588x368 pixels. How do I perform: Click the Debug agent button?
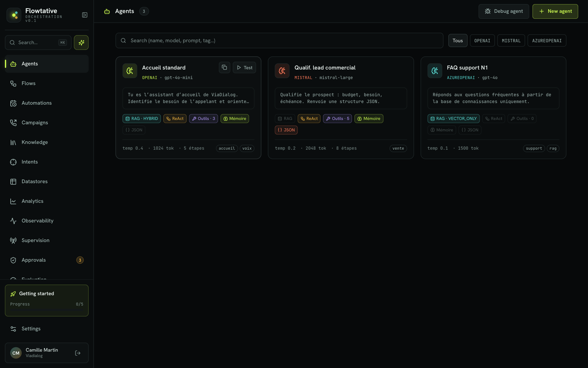(x=504, y=11)
